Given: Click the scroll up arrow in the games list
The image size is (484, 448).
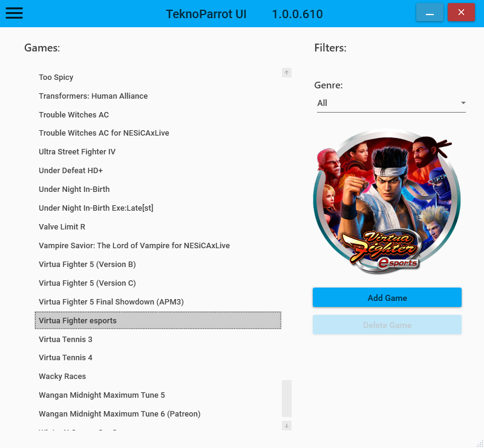Looking at the screenshot, I should pyautogui.click(x=286, y=73).
